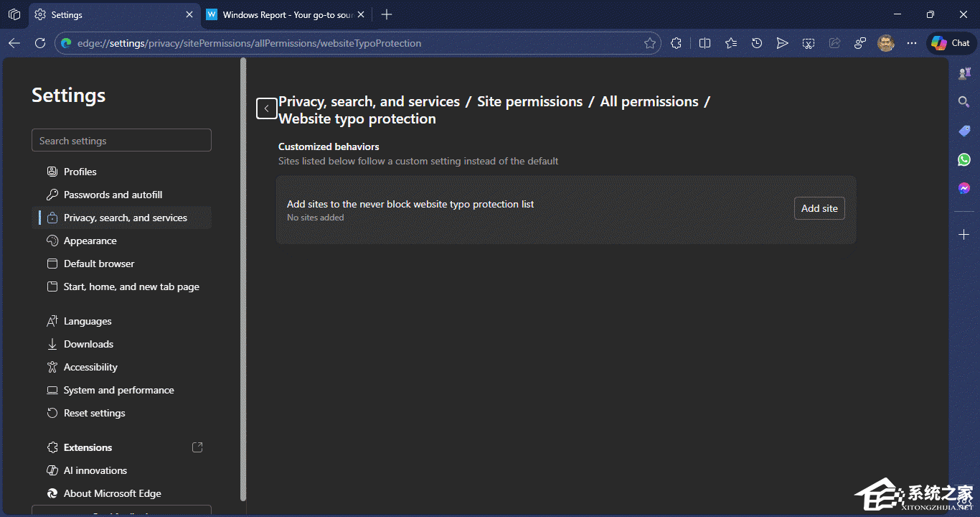Open WhatsApp in the sidebar
The width and height of the screenshot is (980, 517).
(x=964, y=159)
